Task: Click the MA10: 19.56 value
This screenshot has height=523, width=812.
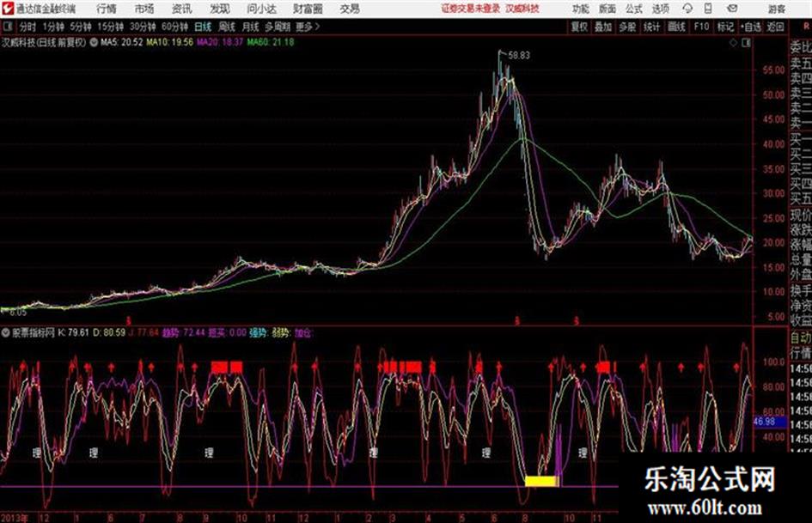Action: coord(170,42)
